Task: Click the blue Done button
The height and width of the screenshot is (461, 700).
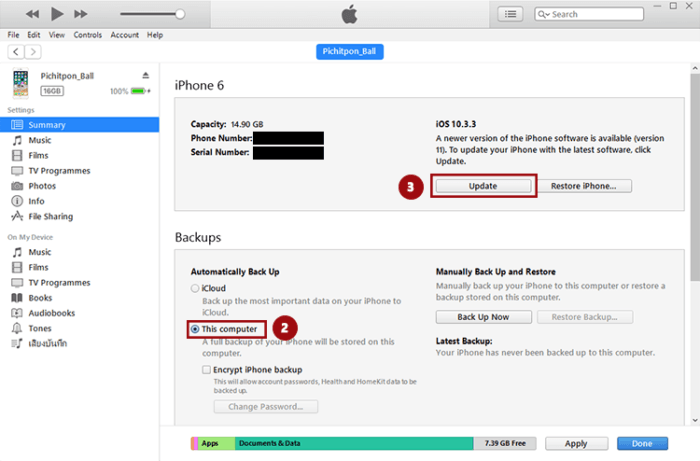Action: coord(642,444)
